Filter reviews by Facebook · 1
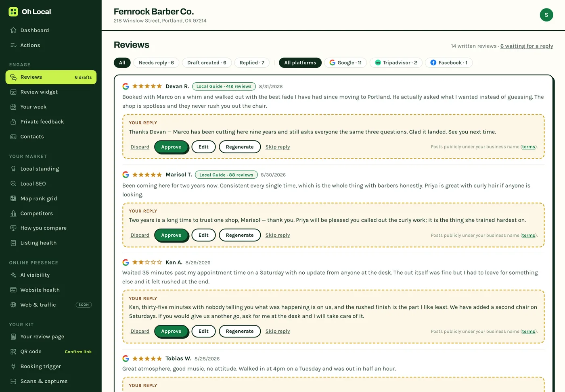565x392 pixels. pos(449,63)
